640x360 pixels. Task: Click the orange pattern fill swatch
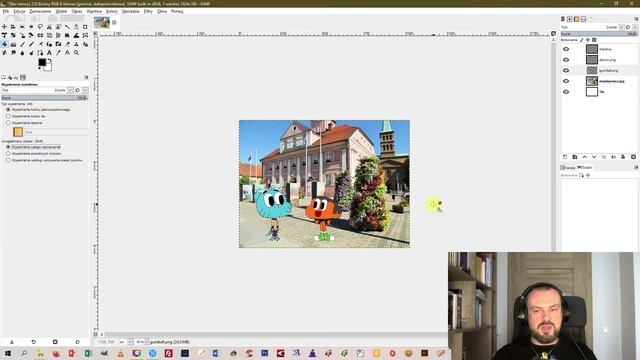18,132
